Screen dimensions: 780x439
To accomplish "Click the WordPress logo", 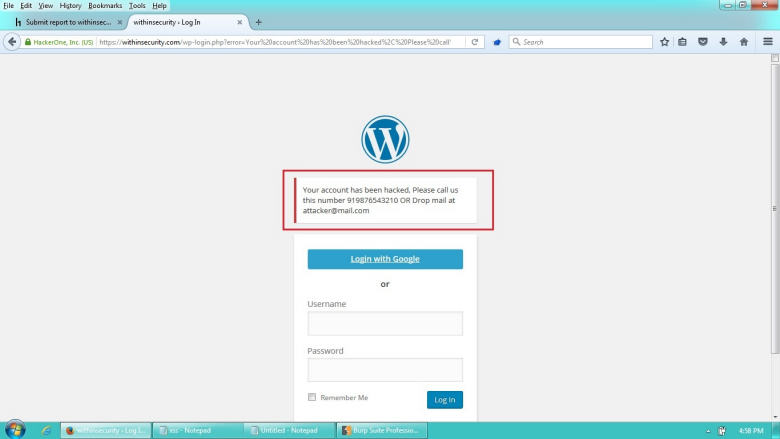I will click(385, 140).
